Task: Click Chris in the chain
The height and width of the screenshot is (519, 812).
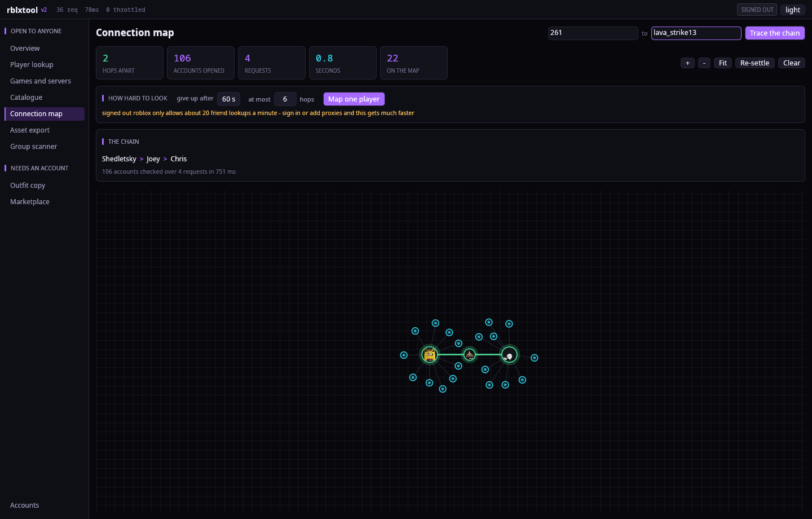Action: click(179, 159)
